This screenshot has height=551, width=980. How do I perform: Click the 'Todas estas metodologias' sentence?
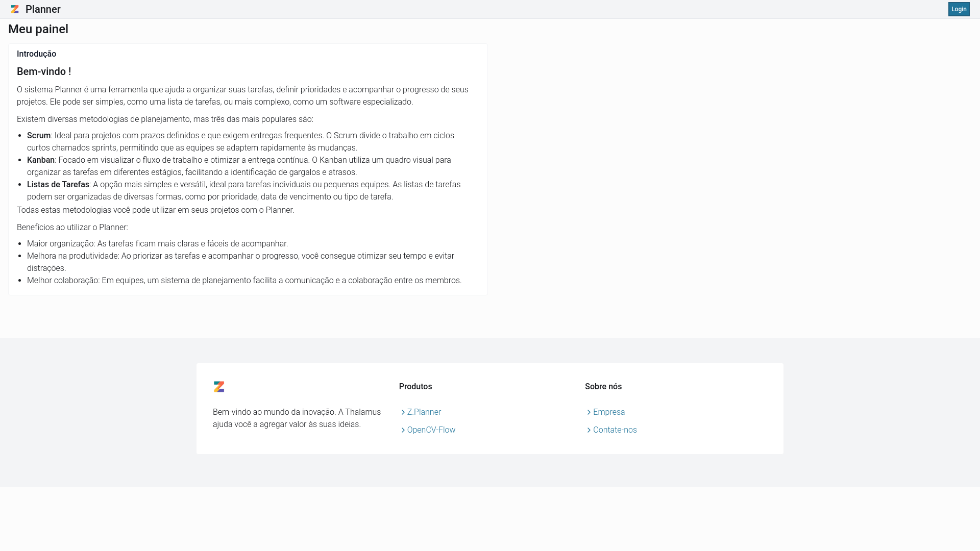[155, 210]
